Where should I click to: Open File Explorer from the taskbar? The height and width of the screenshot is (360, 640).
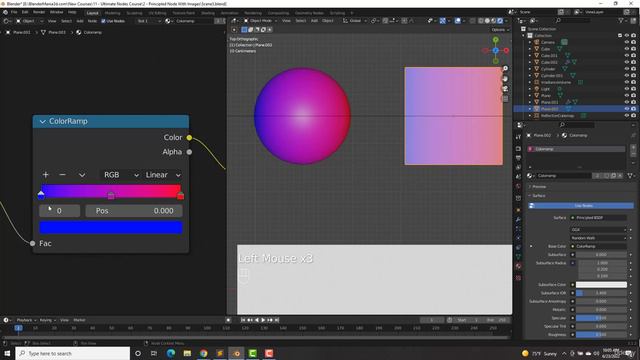pyautogui.click(x=187, y=353)
